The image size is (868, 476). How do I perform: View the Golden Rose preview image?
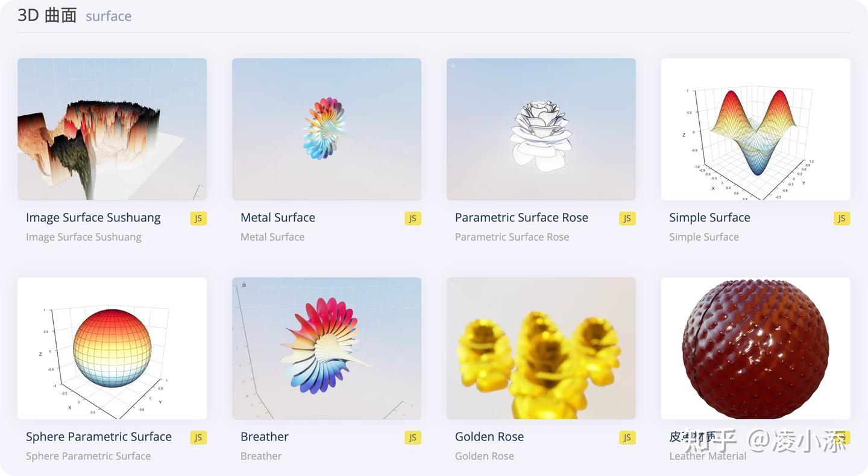541,348
